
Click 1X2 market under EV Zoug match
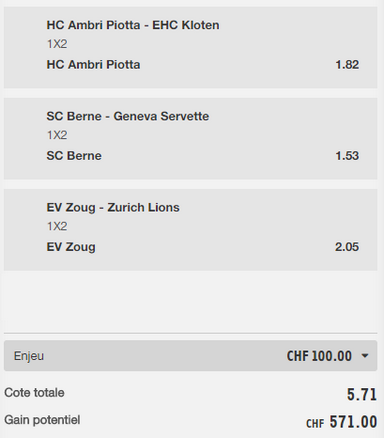pyautogui.click(x=57, y=226)
